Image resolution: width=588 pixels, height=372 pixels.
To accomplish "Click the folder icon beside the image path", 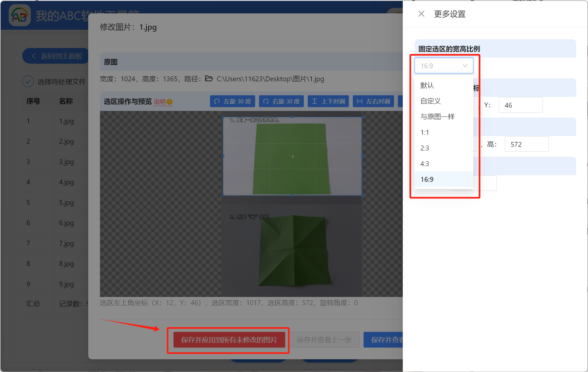I will click(x=209, y=79).
